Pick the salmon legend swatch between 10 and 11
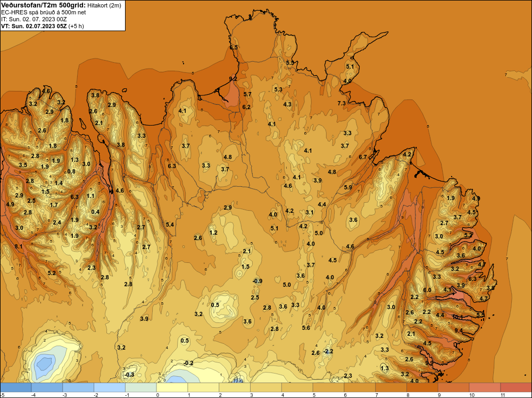Image resolution: width=532 pixels, height=398 pixels. [x=485, y=387]
